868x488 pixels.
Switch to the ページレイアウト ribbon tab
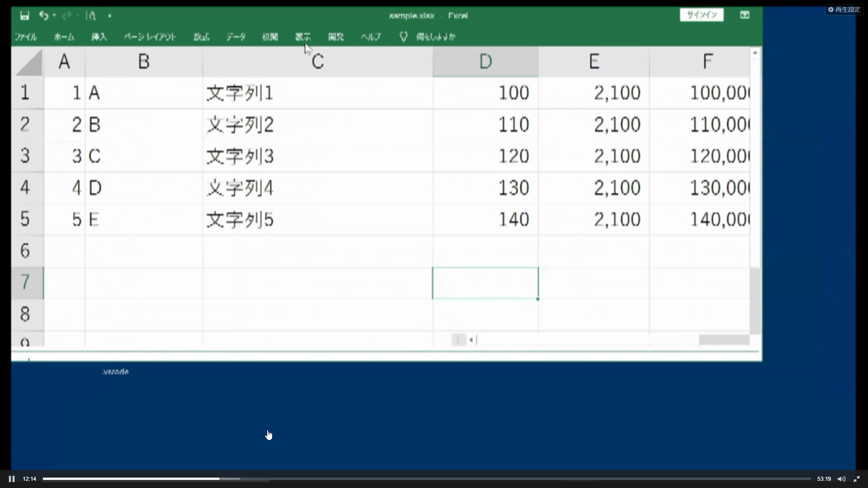(x=150, y=37)
